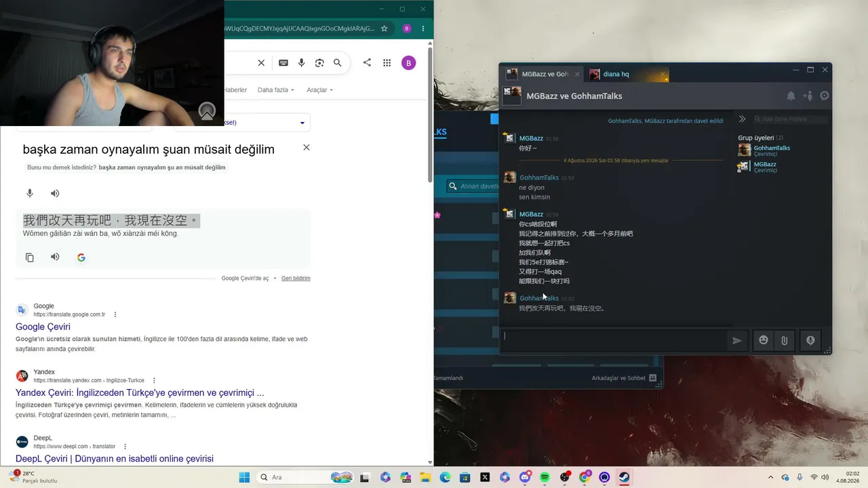Show hidden system tray icons
This screenshot has width=868, height=488.
(770, 477)
